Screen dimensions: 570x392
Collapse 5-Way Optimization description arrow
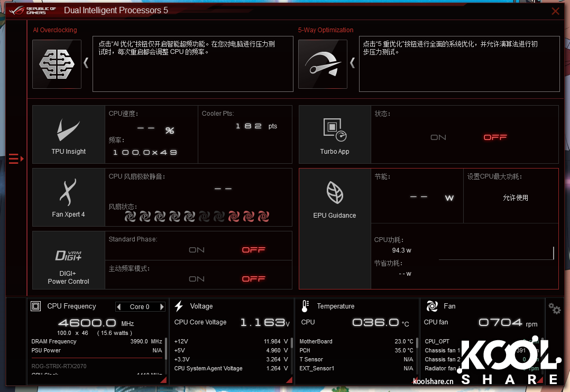[x=352, y=63]
